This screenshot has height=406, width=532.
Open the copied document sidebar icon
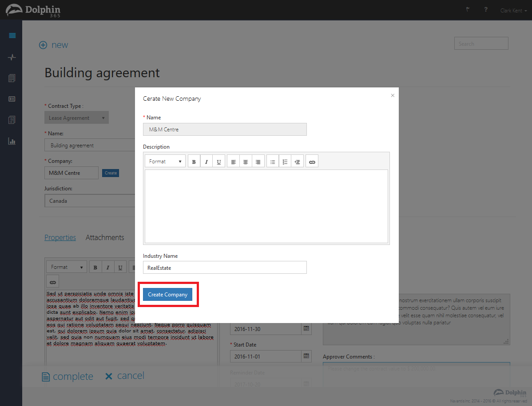tap(12, 120)
